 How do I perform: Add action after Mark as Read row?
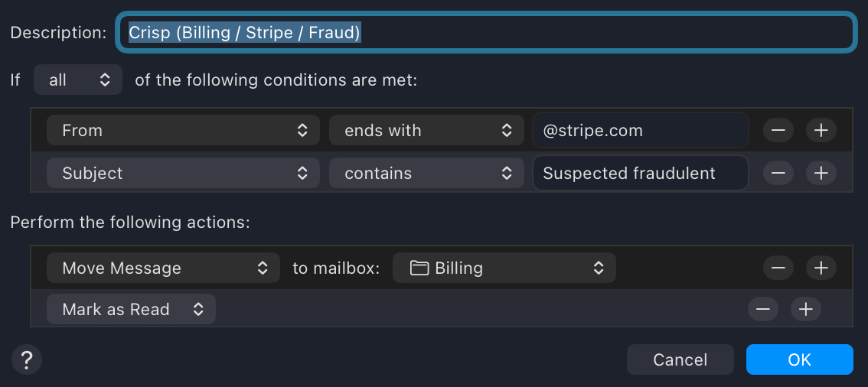pyautogui.click(x=805, y=309)
